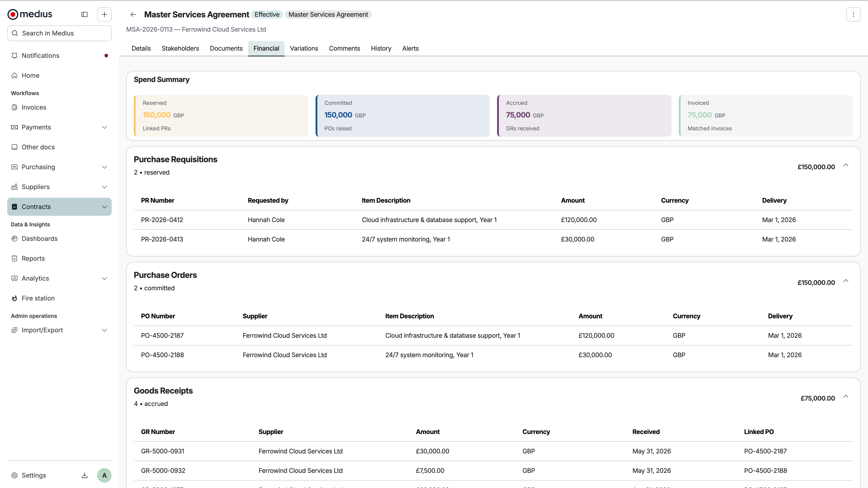Select goods receipt GR-5000-0931

tap(163, 451)
